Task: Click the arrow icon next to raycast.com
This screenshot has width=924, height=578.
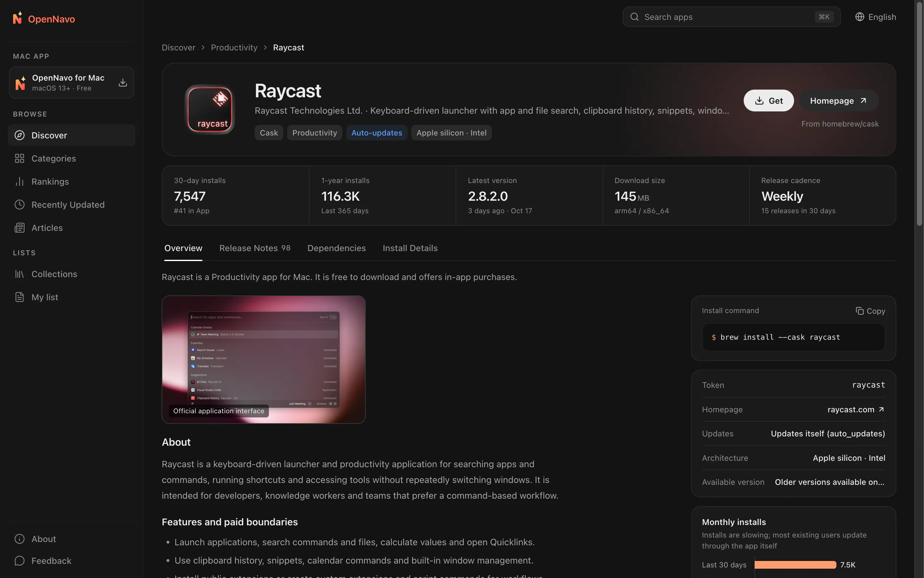Action: [881, 409]
